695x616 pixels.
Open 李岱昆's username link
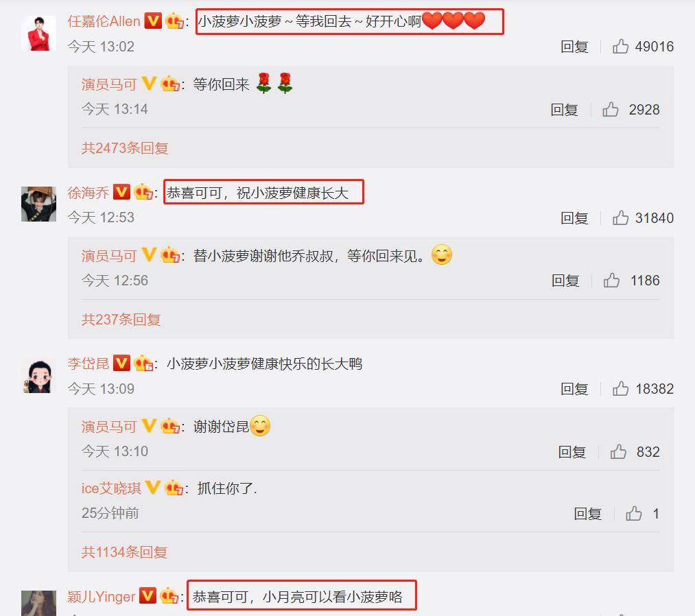click(89, 364)
